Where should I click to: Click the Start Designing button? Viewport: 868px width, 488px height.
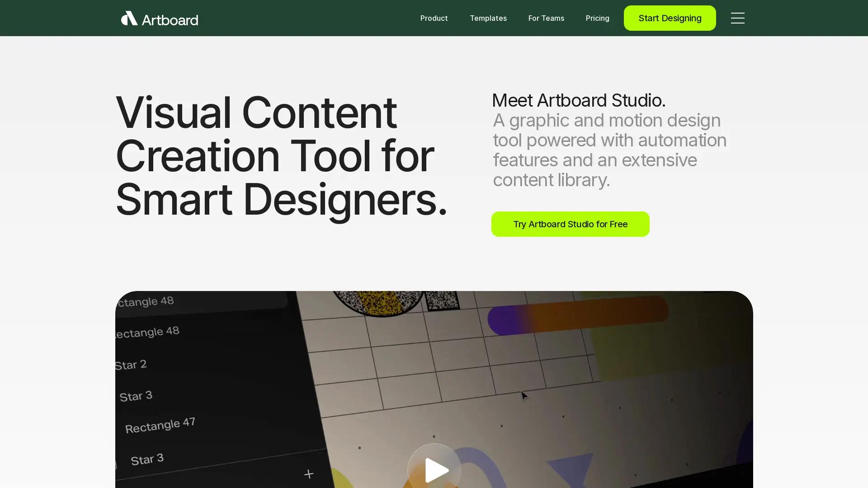pyautogui.click(x=670, y=18)
